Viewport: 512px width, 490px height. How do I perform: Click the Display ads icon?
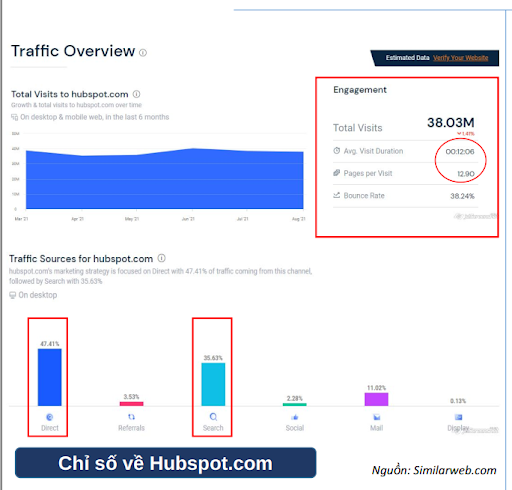458,417
